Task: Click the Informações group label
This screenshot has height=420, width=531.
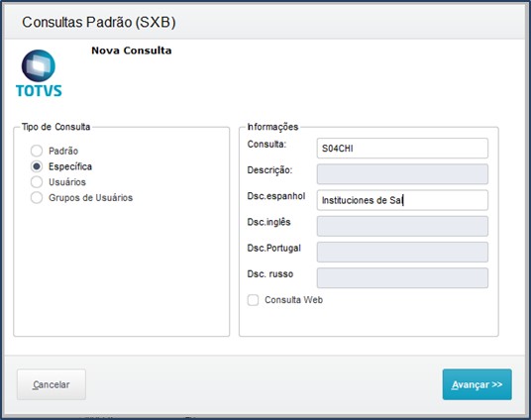Action: pos(272,127)
